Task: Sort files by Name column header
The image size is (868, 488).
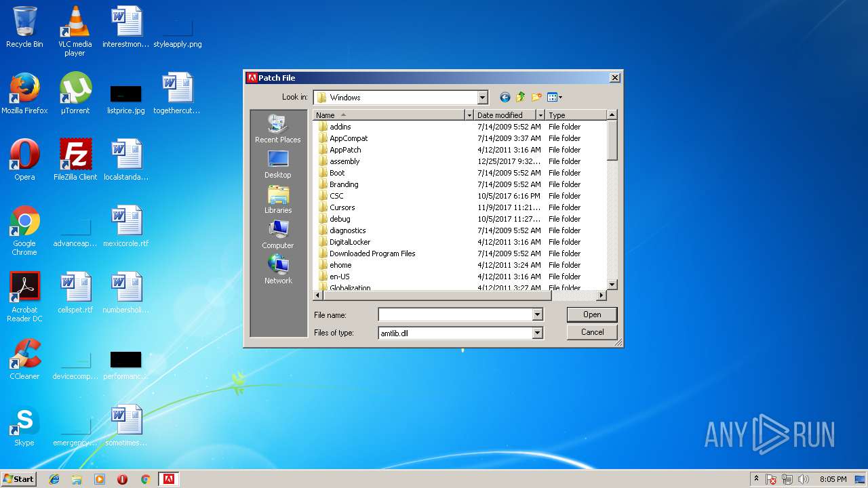Action: pyautogui.click(x=389, y=115)
